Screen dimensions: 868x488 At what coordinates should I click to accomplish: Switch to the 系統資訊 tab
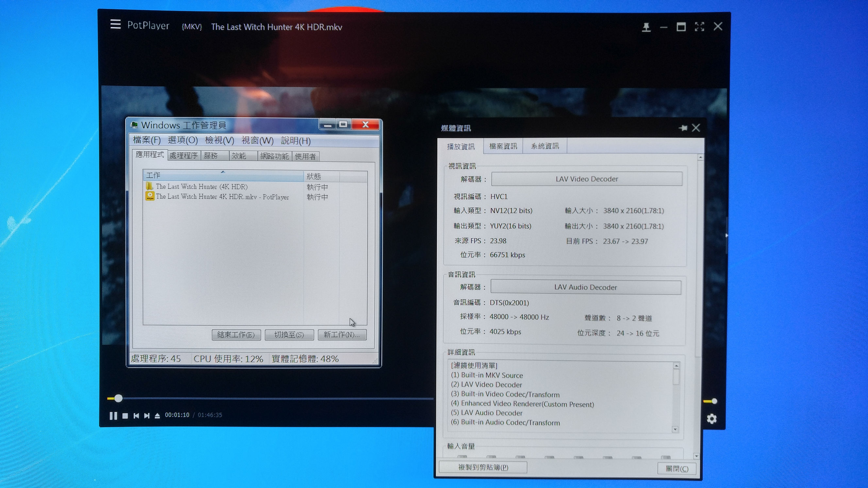544,146
